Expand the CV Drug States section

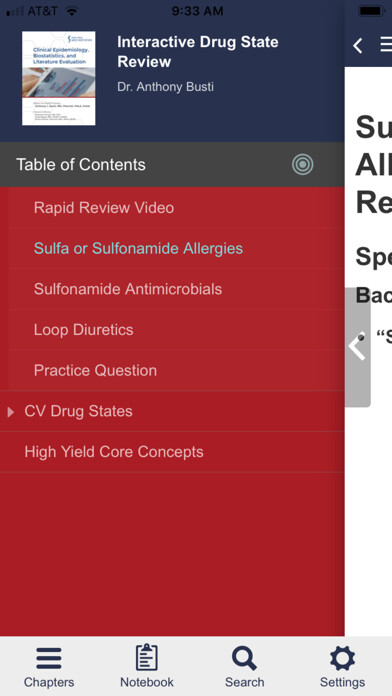click(11, 412)
